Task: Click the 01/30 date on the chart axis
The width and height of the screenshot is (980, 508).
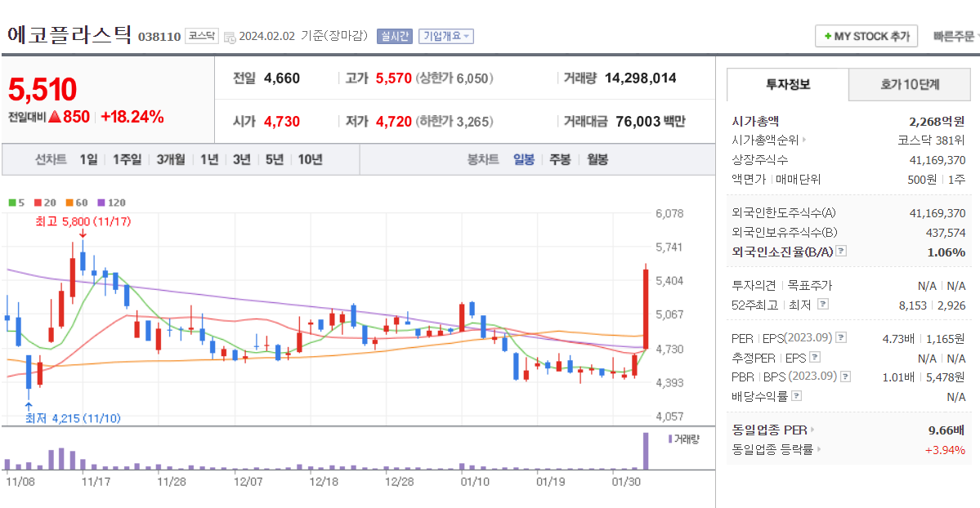Action: tap(625, 482)
